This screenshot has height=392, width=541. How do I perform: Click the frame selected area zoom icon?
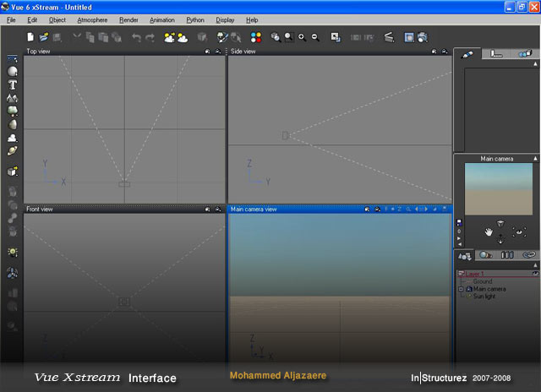pos(289,37)
